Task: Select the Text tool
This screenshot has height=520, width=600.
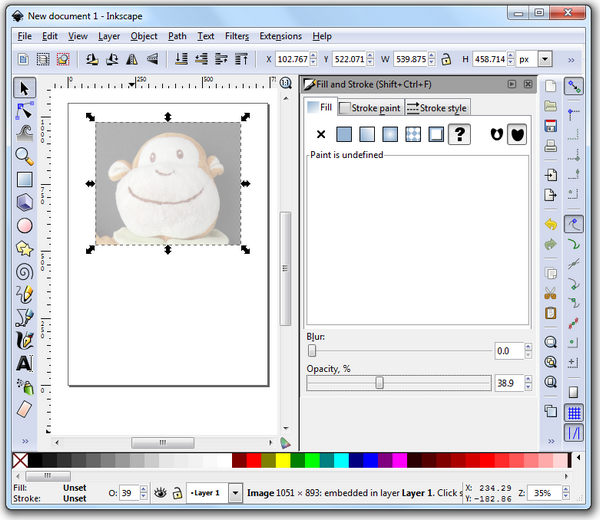Action: (x=24, y=364)
